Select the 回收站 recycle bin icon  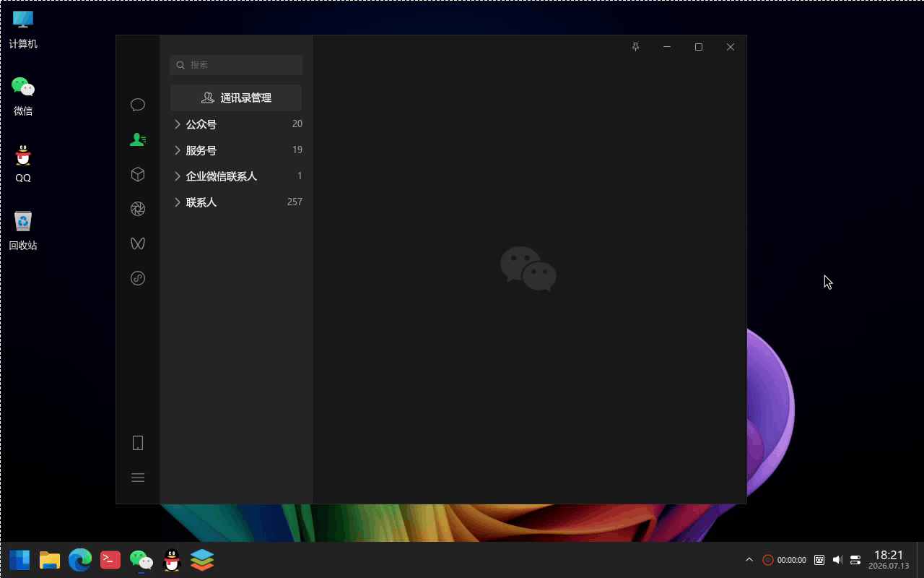point(23,230)
